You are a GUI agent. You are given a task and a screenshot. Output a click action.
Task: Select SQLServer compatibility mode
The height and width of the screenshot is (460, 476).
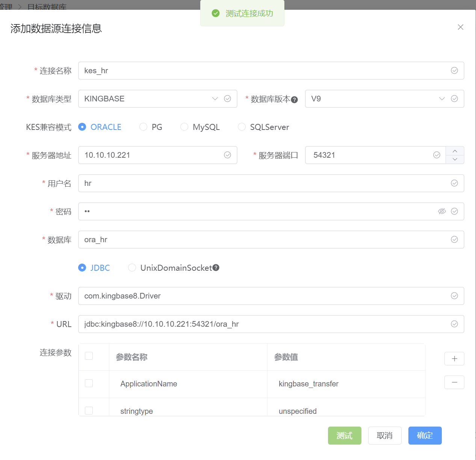click(x=263, y=127)
